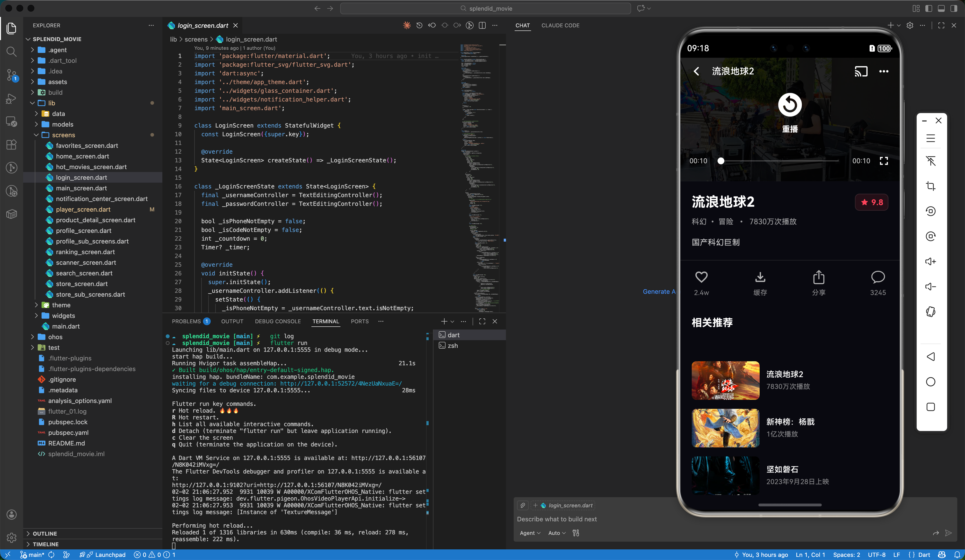Tap the heart like icon with 2.4w
The image size is (965, 560).
[701, 277]
